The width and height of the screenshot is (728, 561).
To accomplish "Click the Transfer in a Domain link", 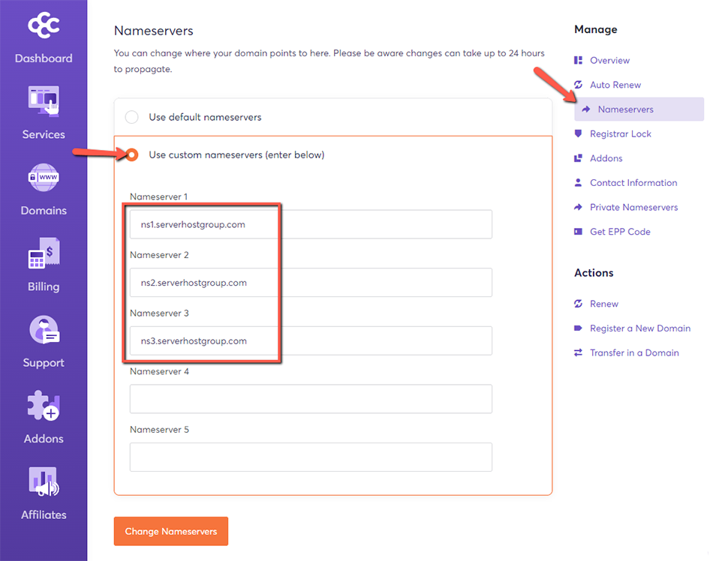I will [x=634, y=352].
